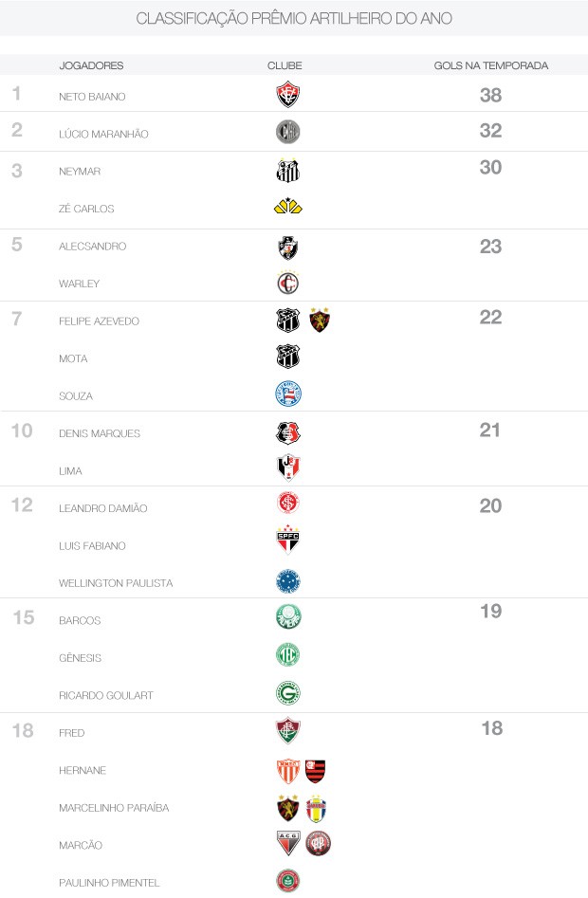Click the Flamengo crest in Hernane's row

(x=316, y=770)
